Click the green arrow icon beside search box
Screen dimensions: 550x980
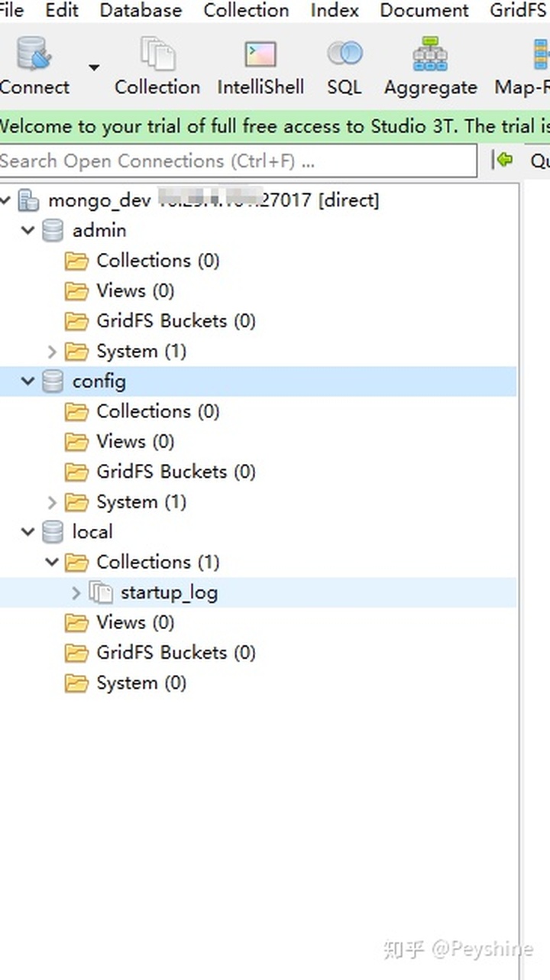[x=503, y=160]
